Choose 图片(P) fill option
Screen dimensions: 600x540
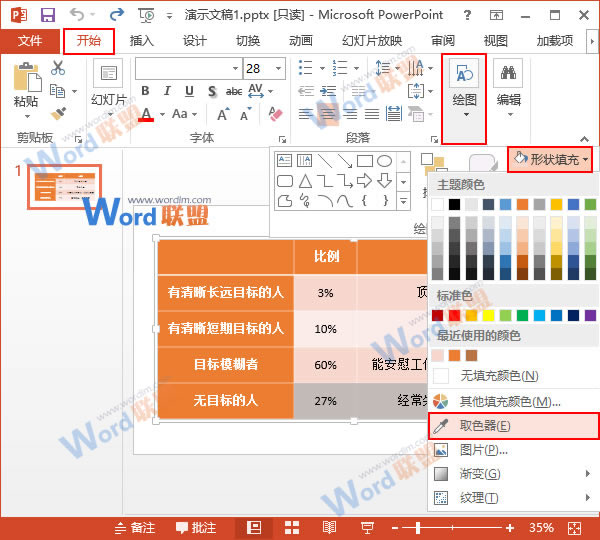(513, 450)
